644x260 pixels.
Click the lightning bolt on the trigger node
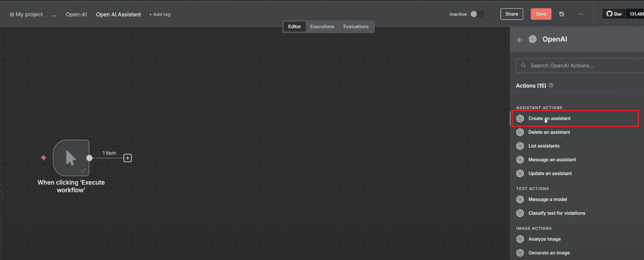[x=44, y=158]
